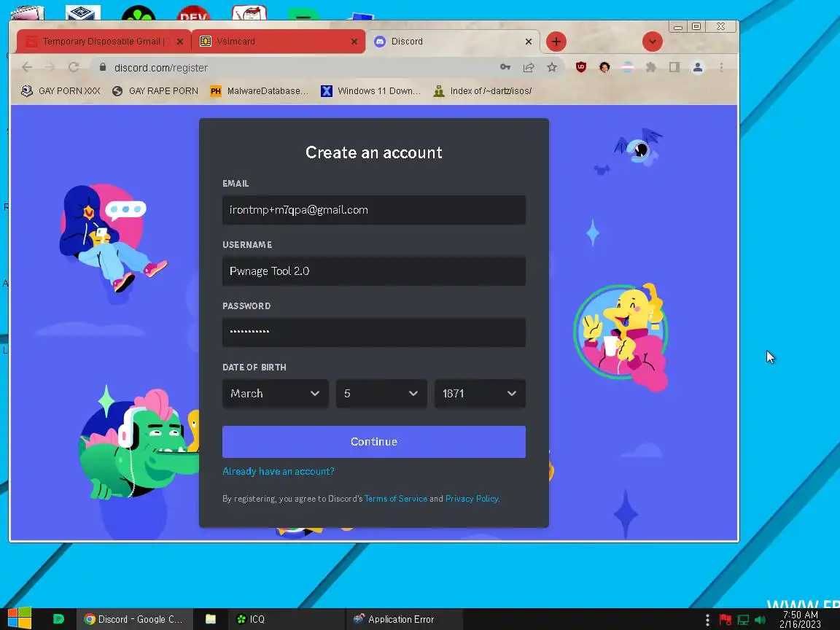840x630 pixels.
Task: Close the Vsimcard tab
Action: pyautogui.click(x=354, y=42)
